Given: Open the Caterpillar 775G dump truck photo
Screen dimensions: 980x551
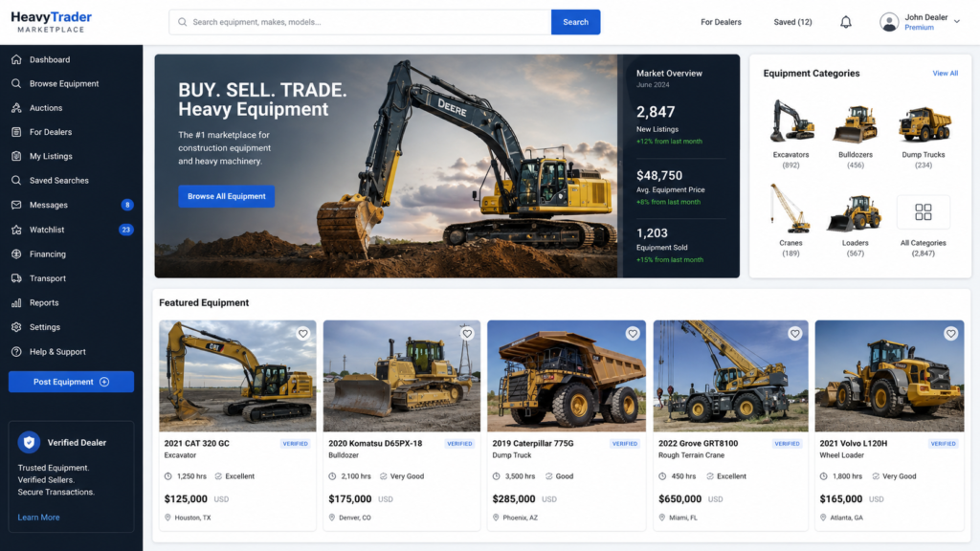Looking at the screenshot, I should click(567, 376).
